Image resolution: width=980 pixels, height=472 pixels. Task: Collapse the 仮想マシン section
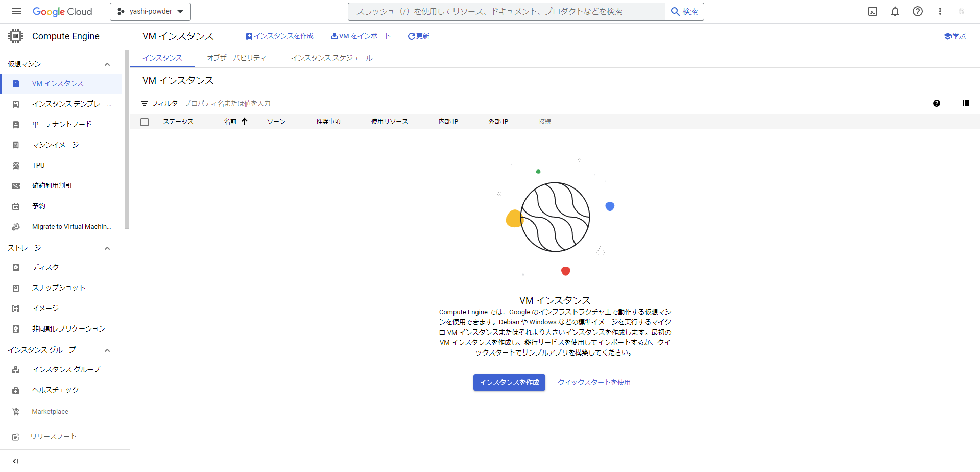[x=107, y=64]
